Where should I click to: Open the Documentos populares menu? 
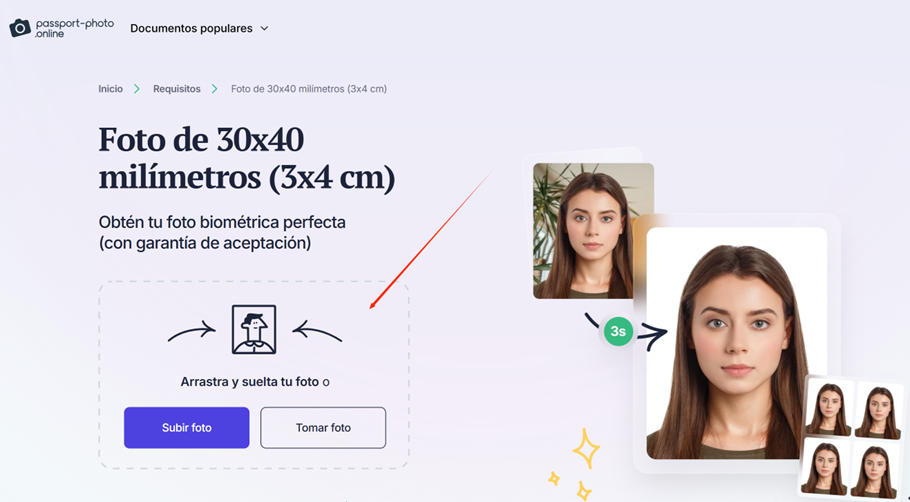coord(191,28)
